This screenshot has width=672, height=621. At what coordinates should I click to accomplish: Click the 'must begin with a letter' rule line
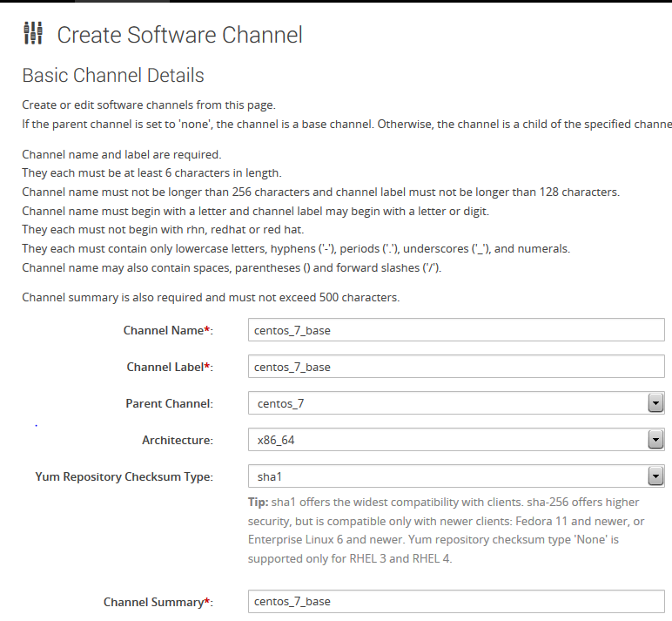pos(255,211)
